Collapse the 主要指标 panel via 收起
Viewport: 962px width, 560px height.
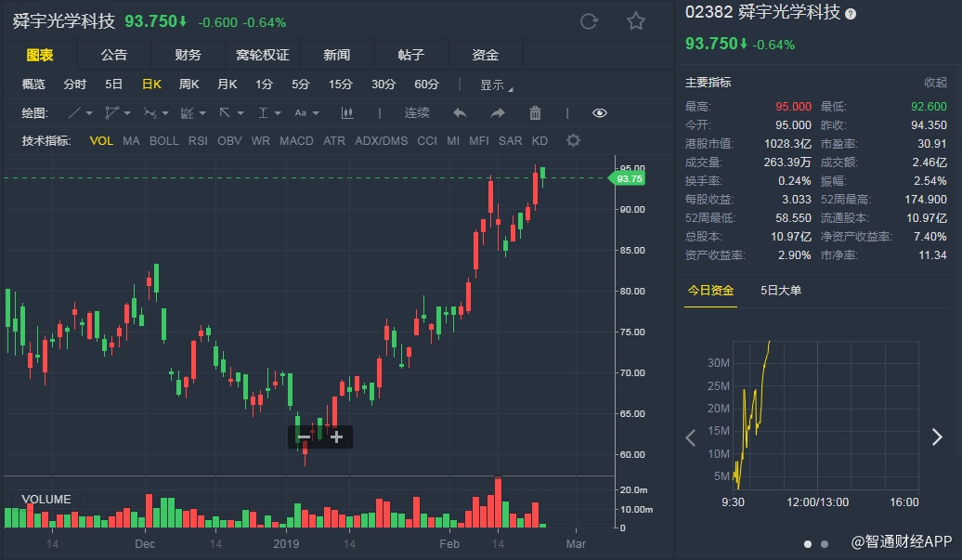(935, 83)
